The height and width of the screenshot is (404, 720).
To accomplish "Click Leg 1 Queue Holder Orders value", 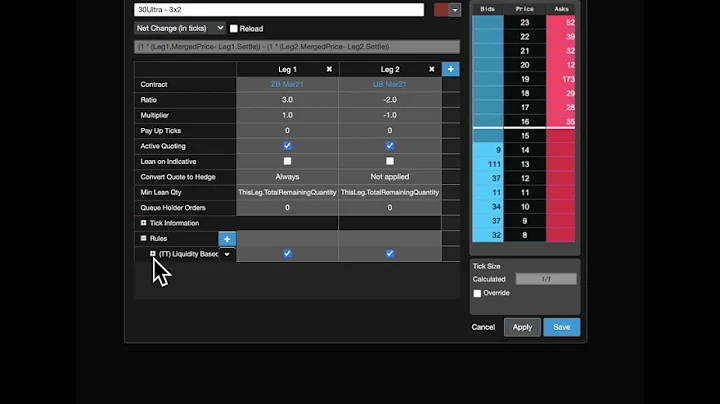I will click(287, 208).
